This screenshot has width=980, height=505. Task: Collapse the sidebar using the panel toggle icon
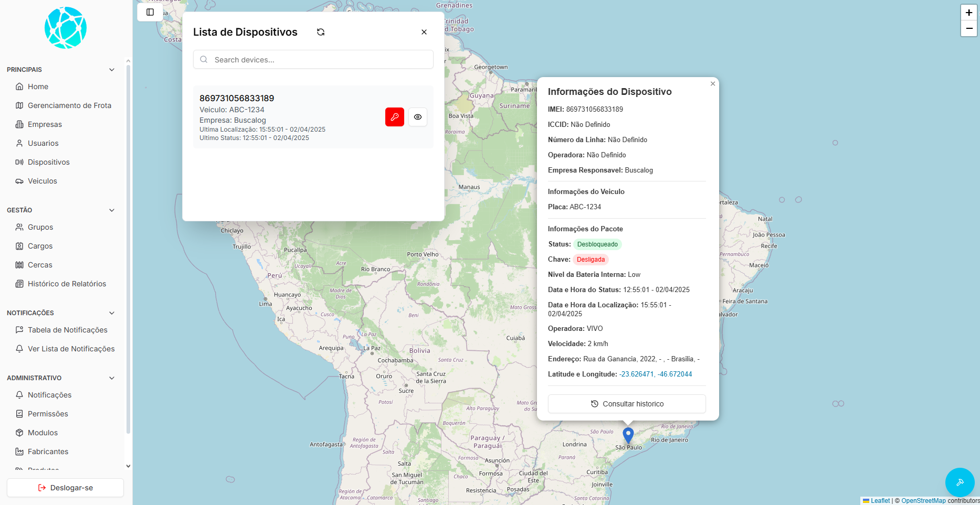click(150, 12)
